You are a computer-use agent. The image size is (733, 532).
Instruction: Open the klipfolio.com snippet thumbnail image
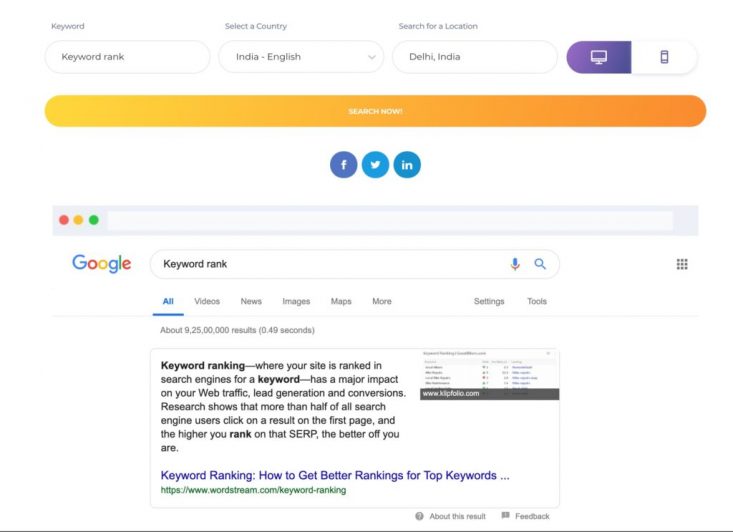(489, 374)
